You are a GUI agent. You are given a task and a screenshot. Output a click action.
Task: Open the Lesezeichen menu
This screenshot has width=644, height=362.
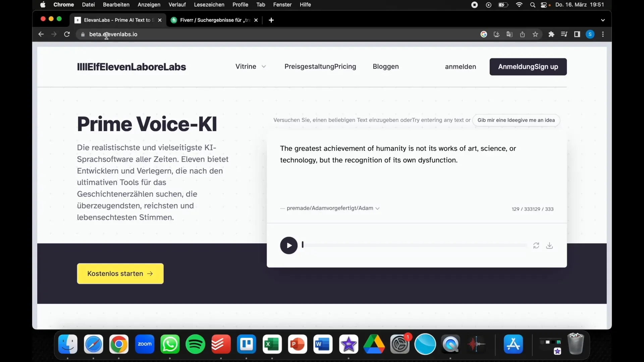(x=209, y=5)
